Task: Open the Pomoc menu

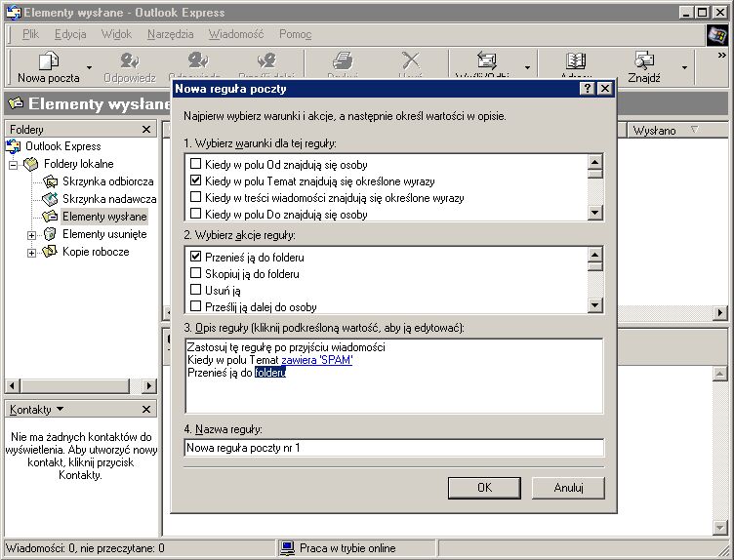Action: (x=295, y=34)
